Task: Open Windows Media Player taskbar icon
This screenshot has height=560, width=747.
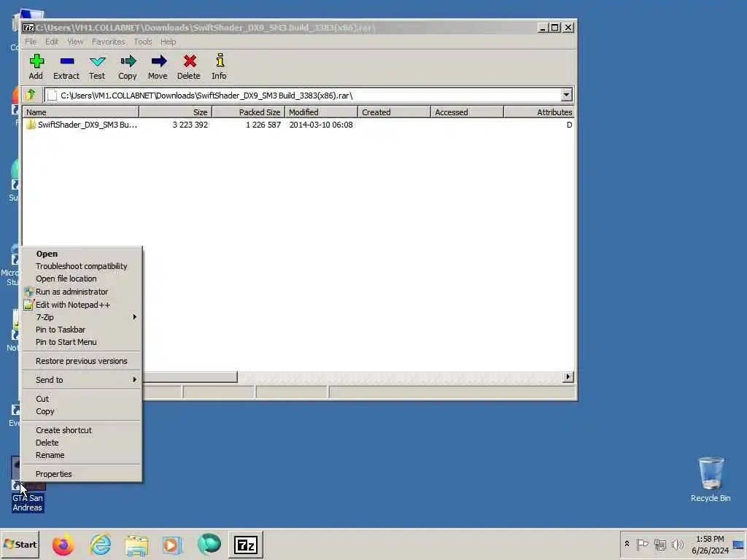Action: coord(172,545)
